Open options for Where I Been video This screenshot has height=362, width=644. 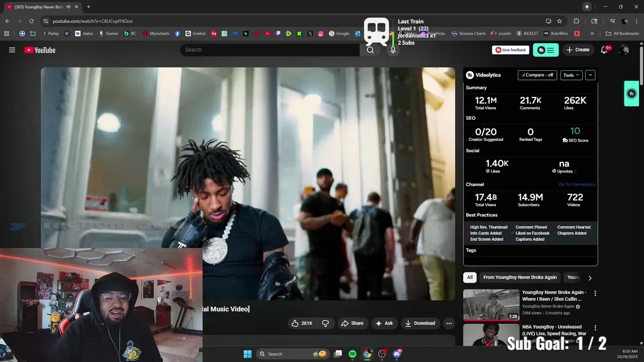[595, 293]
